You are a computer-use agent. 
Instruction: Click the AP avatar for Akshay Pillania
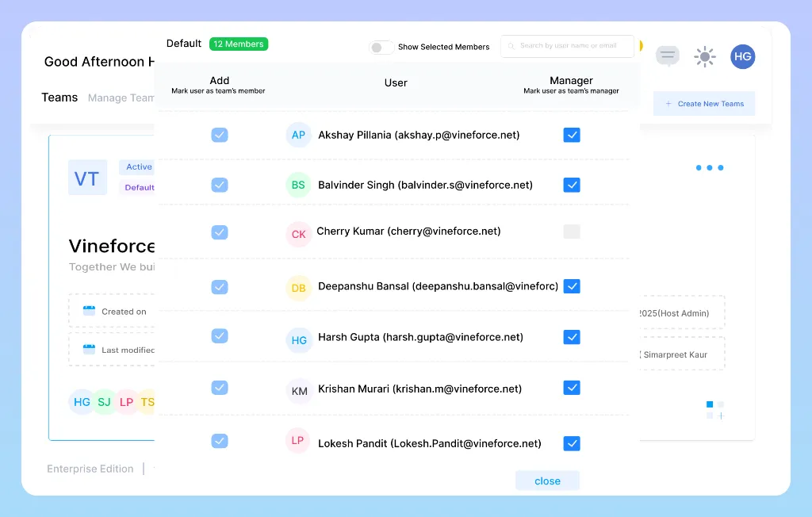(x=298, y=136)
